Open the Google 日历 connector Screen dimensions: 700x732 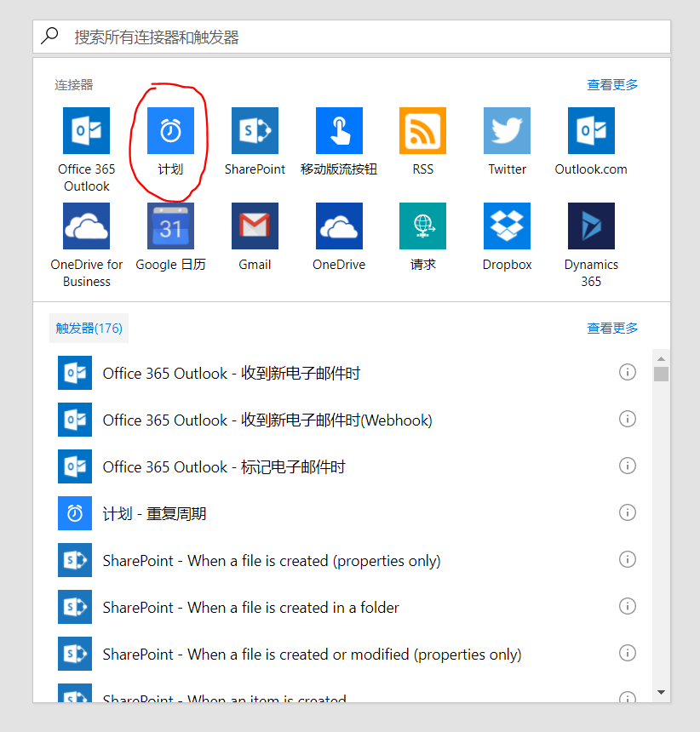(x=170, y=226)
